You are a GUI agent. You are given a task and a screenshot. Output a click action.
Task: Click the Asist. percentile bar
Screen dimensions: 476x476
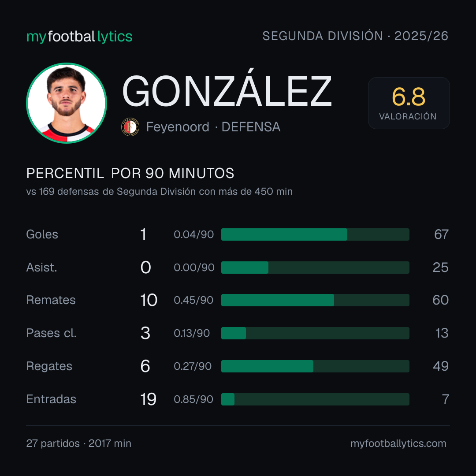[x=315, y=268]
